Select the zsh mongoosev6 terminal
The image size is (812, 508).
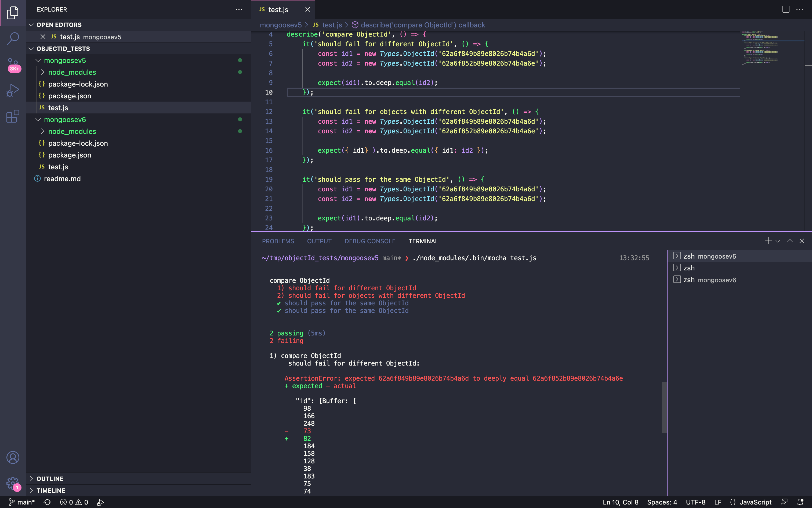[x=740, y=280]
